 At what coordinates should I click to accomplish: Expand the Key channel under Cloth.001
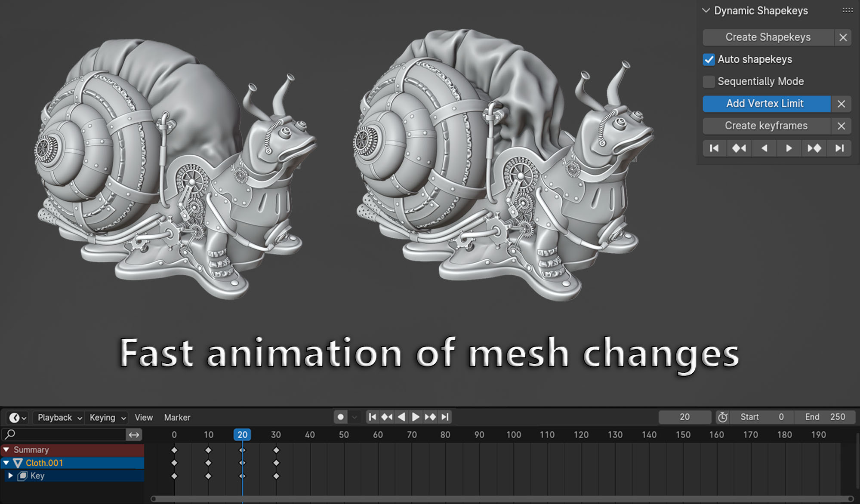[11, 476]
